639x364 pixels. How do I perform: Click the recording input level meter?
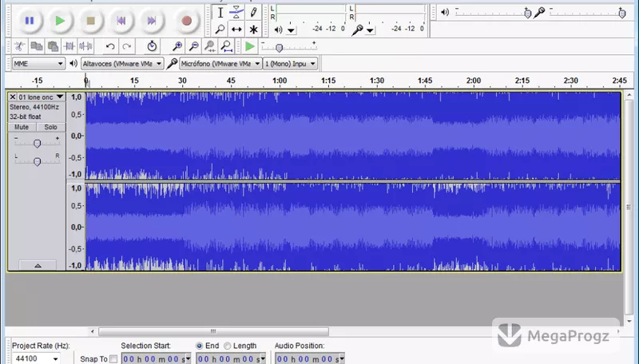coord(388,13)
